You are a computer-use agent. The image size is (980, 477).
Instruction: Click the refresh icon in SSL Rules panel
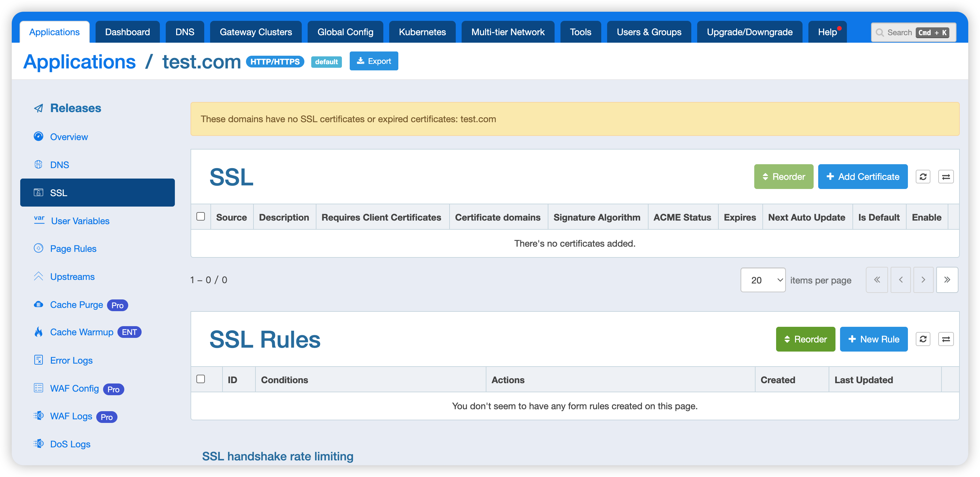tap(923, 339)
